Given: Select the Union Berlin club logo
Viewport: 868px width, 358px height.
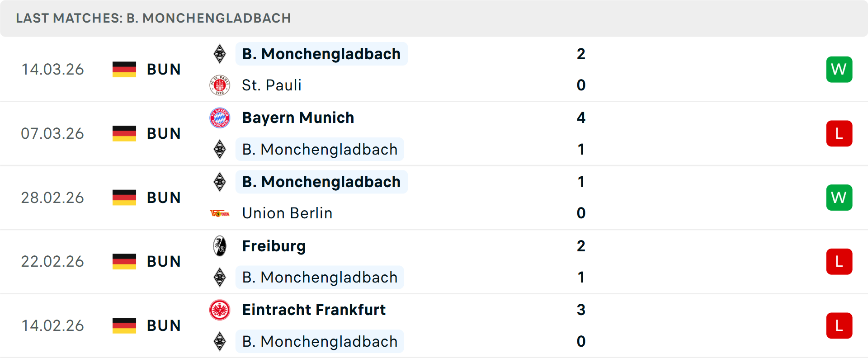Looking at the screenshot, I should pyautogui.click(x=220, y=213).
